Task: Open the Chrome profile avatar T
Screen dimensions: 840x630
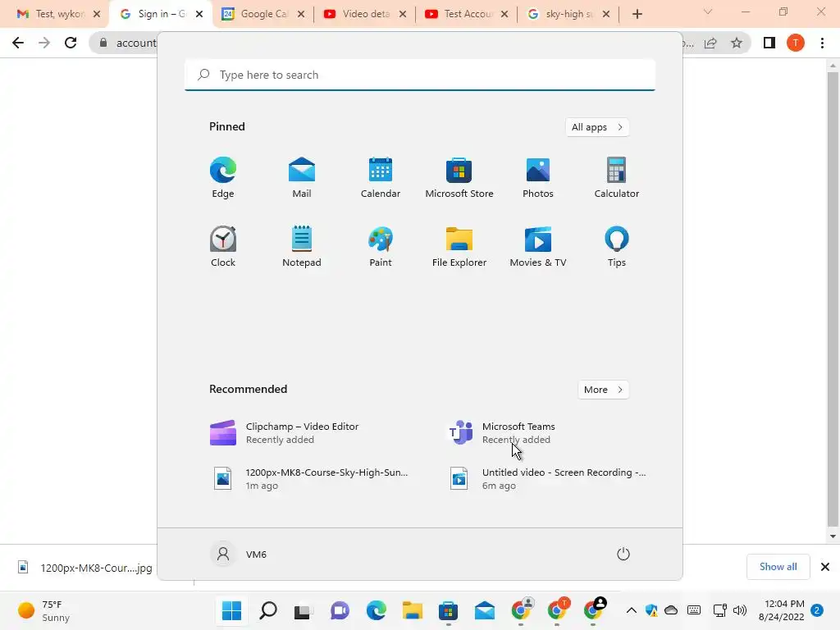Action: (796, 43)
